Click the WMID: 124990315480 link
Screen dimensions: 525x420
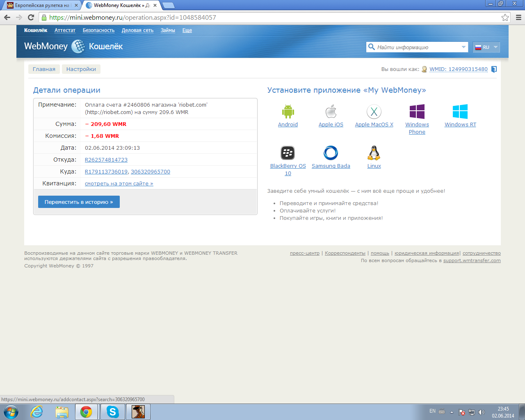tap(459, 69)
